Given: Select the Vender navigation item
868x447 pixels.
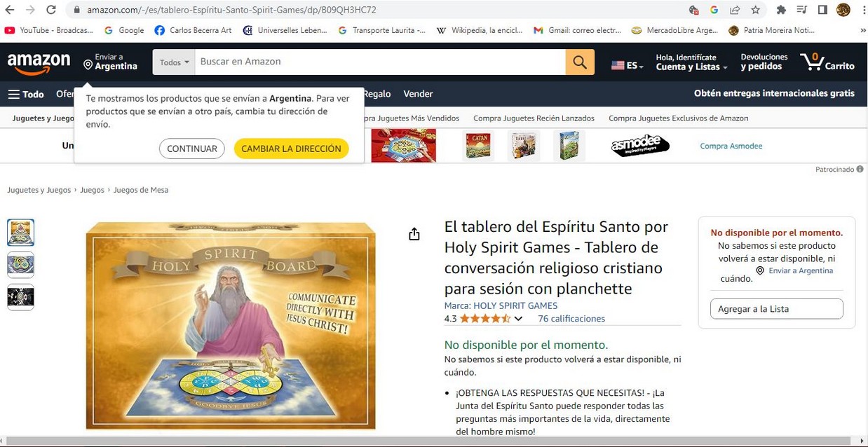Looking at the screenshot, I should pos(418,94).
